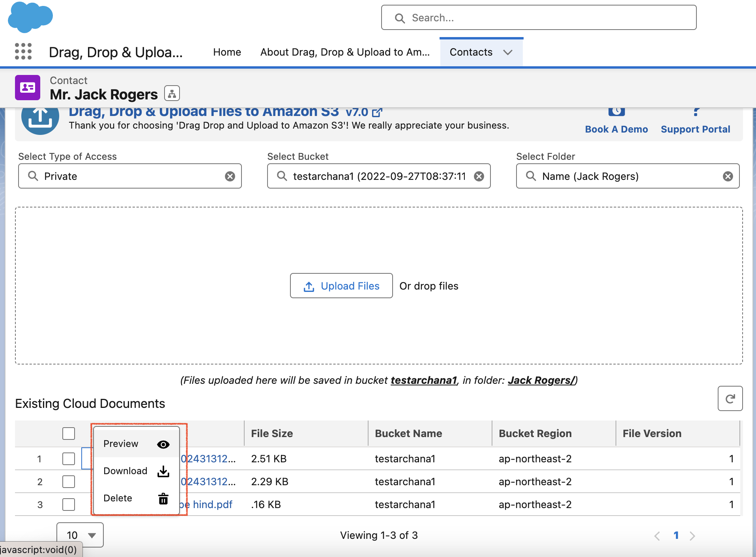Open the hind.pdf file link
Screen dimensions: 756x557
coord(206,505)
